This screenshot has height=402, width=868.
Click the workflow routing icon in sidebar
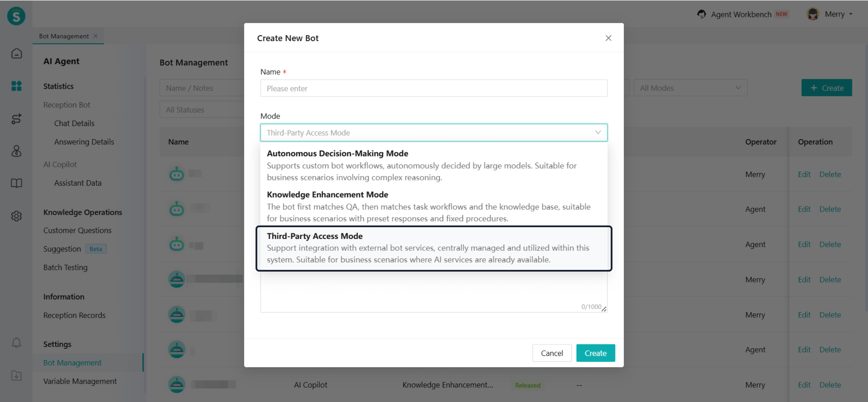point(16,119)
